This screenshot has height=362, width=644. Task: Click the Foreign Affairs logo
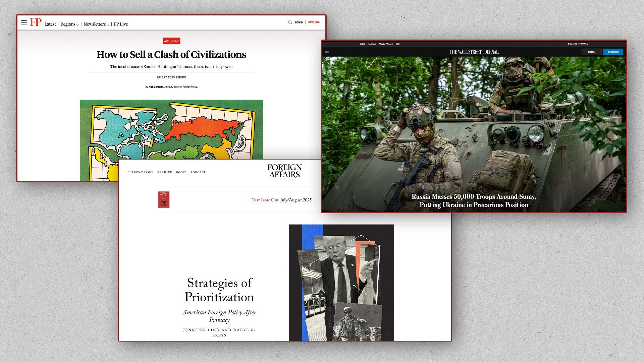click(284, 171)
